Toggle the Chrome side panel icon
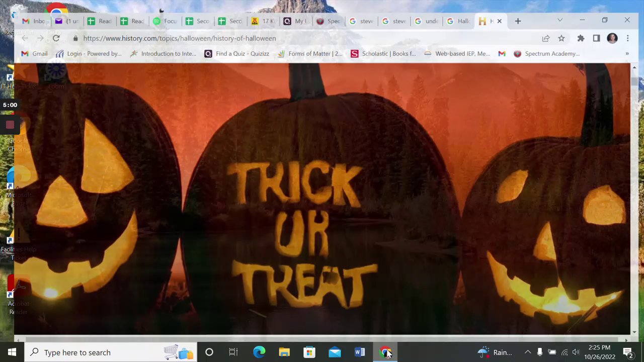 (596, 38)
